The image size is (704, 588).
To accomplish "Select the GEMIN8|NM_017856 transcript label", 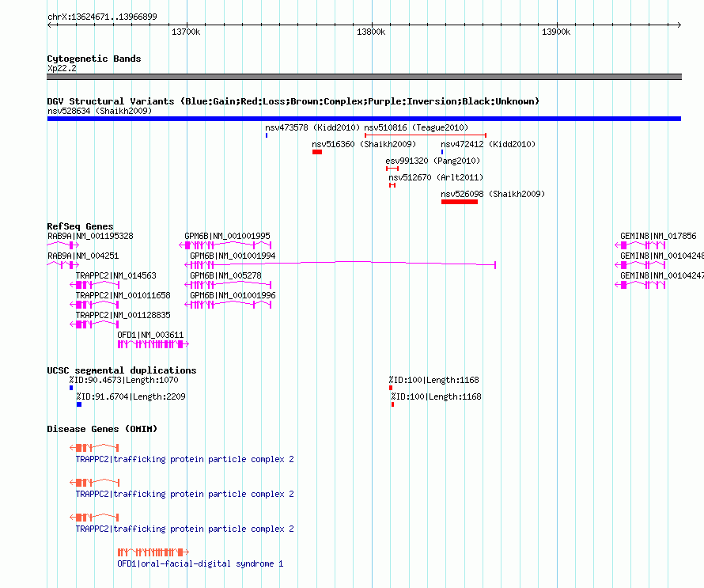I will [658, 237].
